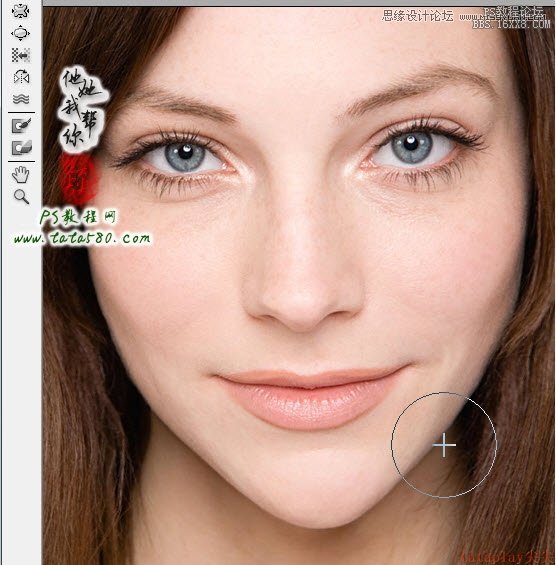Select the Thaw Mask eraser tool
The width and height of the screenshot is (556, 565).
pyautogui.click(x=21, y=148)
